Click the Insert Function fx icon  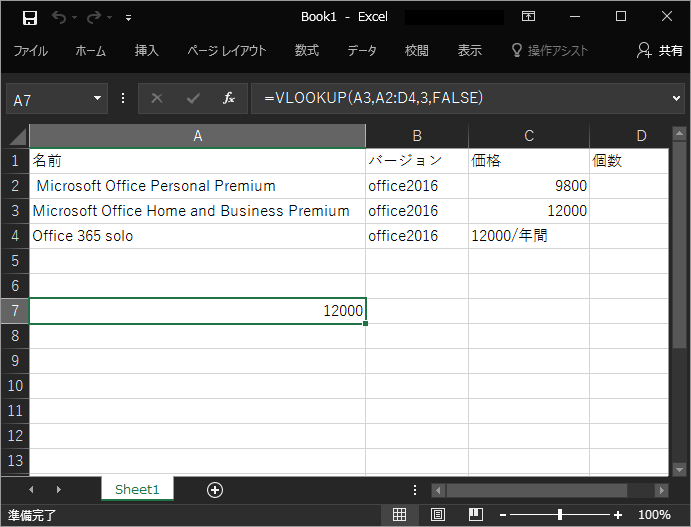[x=229, y=98]
